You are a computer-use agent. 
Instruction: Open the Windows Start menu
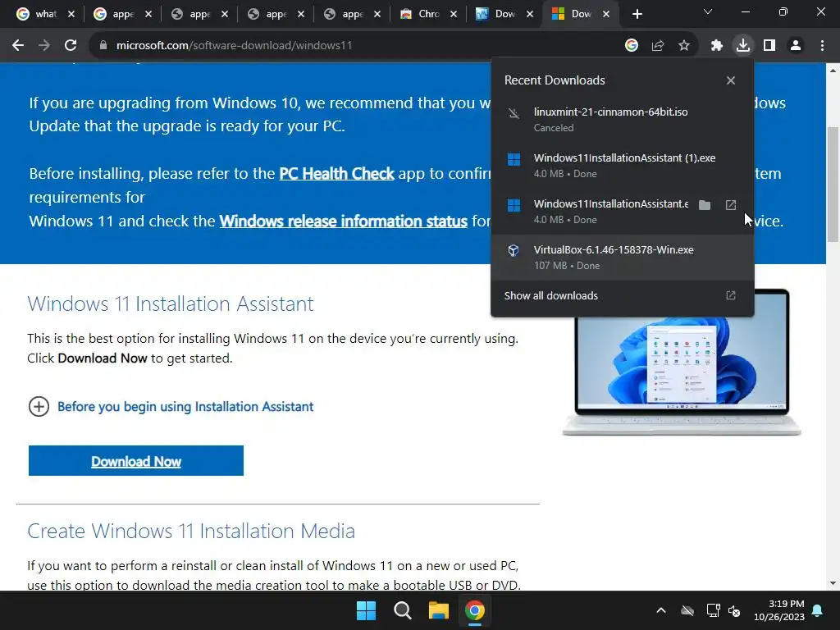(367, 610)
